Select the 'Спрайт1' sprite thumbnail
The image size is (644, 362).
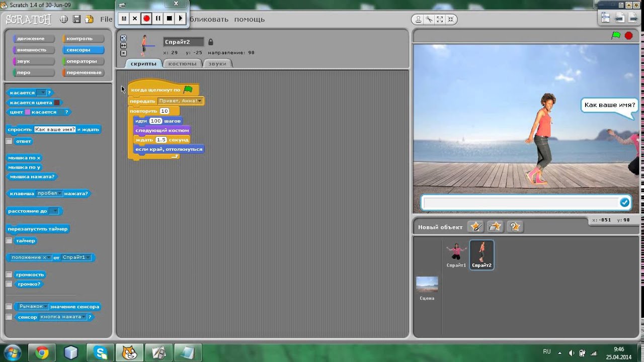(456, 255)
